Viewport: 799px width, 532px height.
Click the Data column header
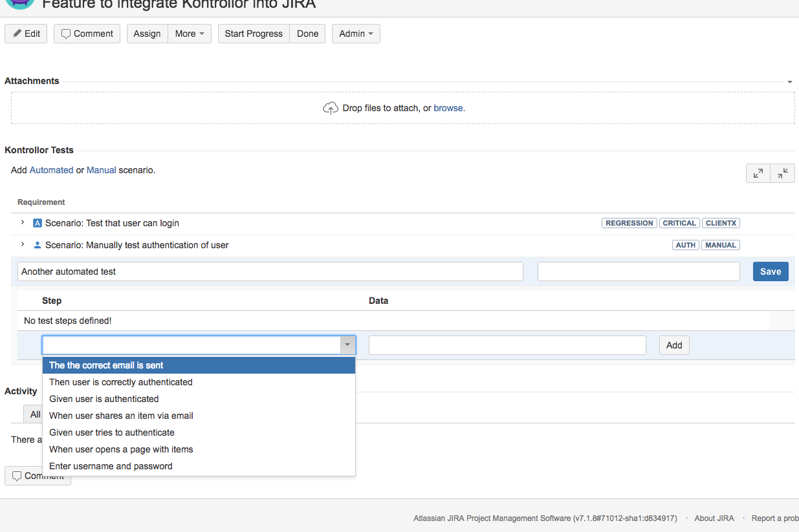[x=378, y=301]
